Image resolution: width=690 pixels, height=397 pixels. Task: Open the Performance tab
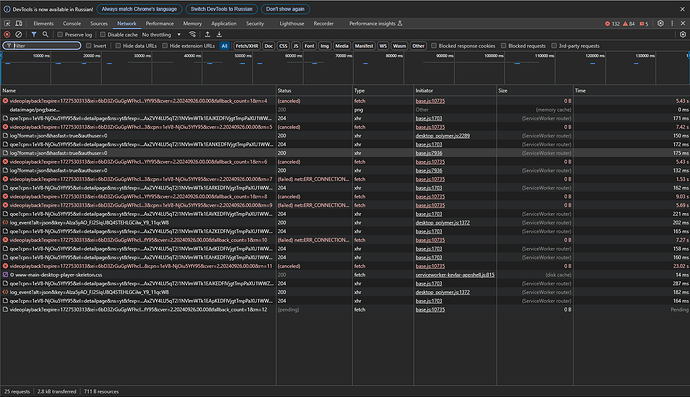tap(160, 23)
